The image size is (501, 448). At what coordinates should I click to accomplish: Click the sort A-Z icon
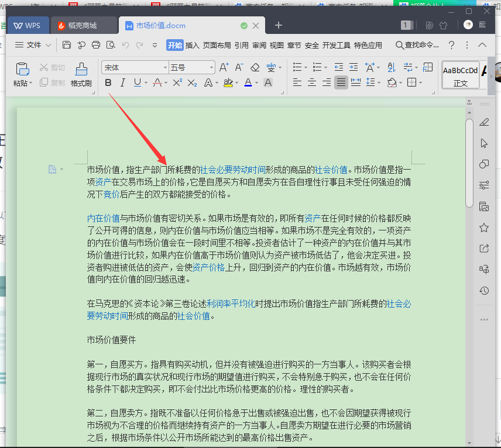(392, 67)
